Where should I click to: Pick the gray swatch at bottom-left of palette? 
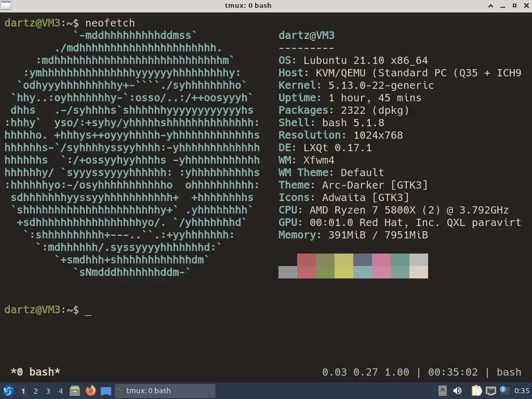coord(288,272)
